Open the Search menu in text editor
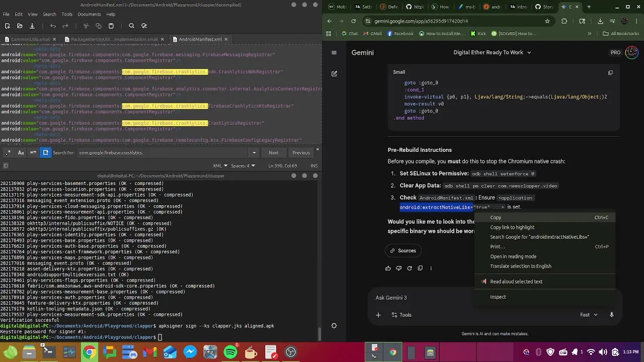The image size is (644, 362). tap(49, 14)
